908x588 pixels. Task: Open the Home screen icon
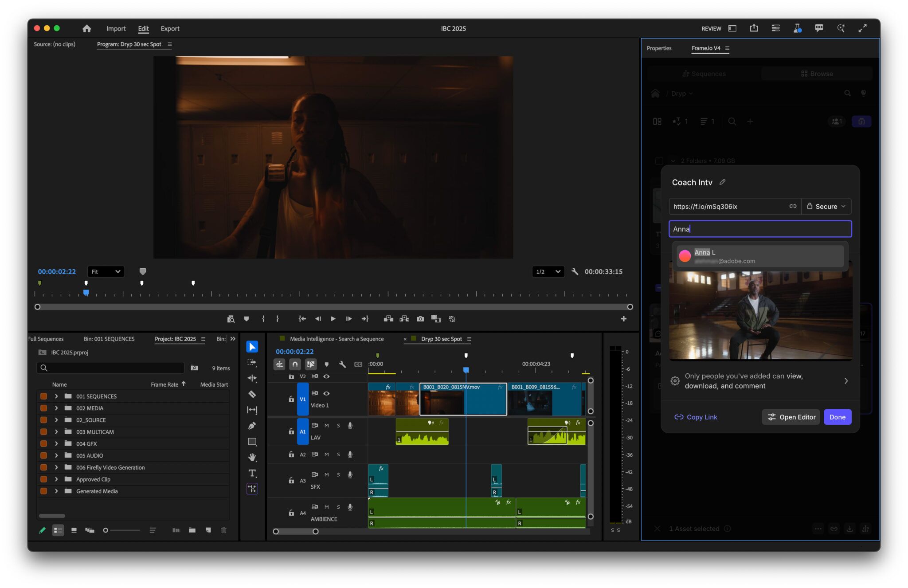[86, 28]
